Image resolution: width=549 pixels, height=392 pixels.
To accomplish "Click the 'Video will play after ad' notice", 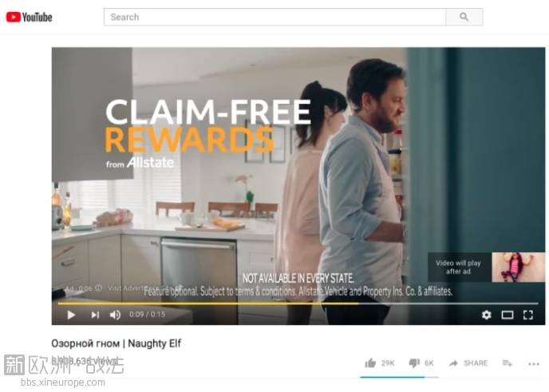I will pos(458,267).
